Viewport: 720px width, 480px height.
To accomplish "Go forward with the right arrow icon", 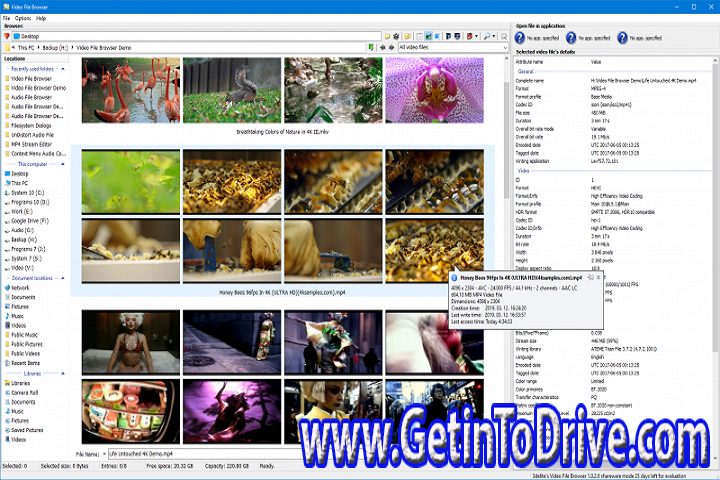I will pos(391,47).
